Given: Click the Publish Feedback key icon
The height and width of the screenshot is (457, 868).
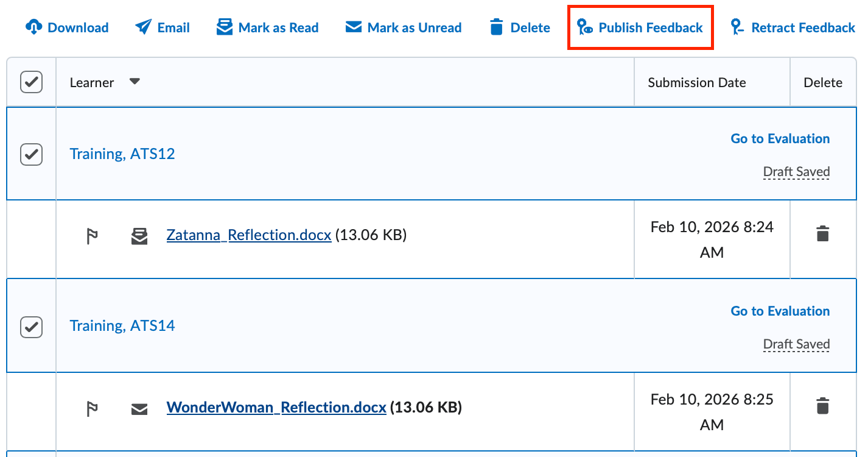Looking at the screenshot, I should pos(586,27).
